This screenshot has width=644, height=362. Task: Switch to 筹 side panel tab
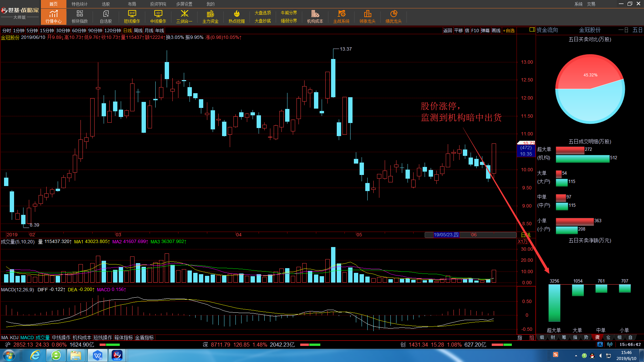click(x=564, y=338)
